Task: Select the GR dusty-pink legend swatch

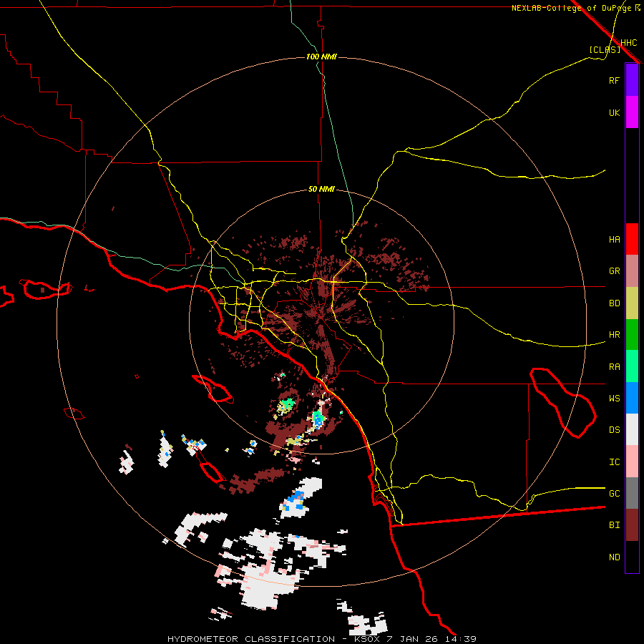Action: pos(632,271)
